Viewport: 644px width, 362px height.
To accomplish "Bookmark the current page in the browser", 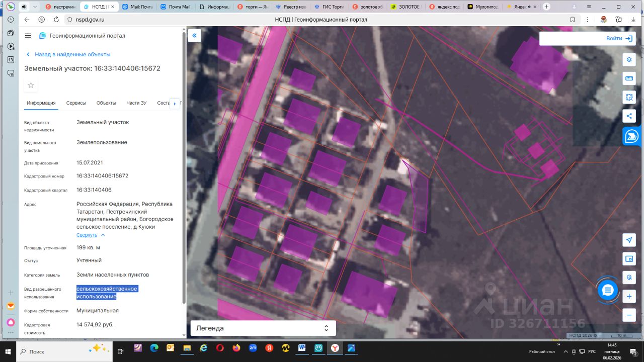I will [573, 20].
